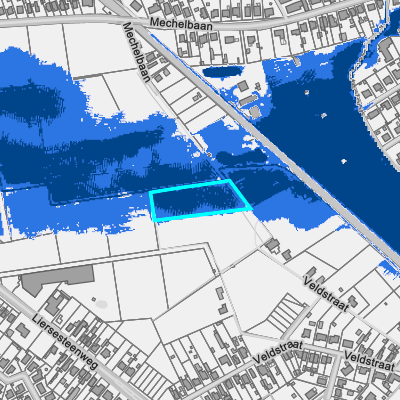Click the Liersesteenweg street label
Screen dimensions: 400x400
(65, 342)
